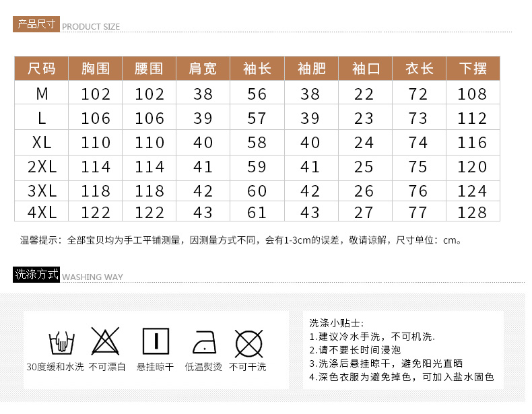
Task: Click the 袖肥 column header
Action: tap(312, 69)
